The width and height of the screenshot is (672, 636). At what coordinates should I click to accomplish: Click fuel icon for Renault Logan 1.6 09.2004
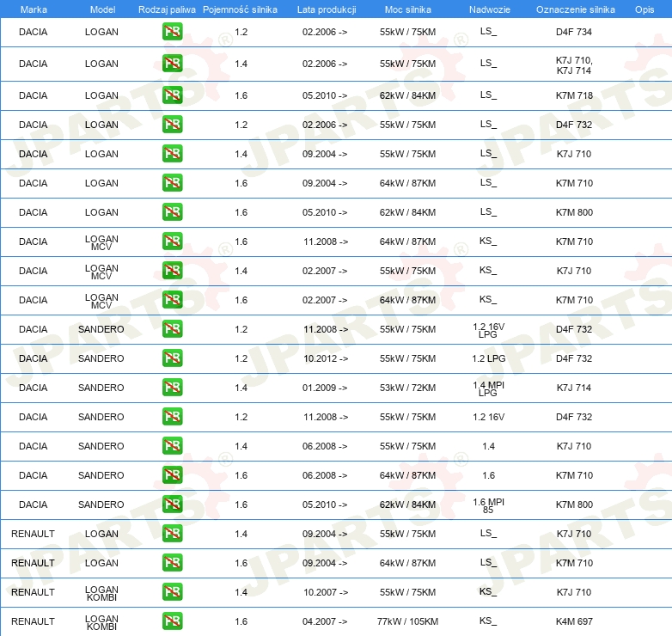(172, 562)
